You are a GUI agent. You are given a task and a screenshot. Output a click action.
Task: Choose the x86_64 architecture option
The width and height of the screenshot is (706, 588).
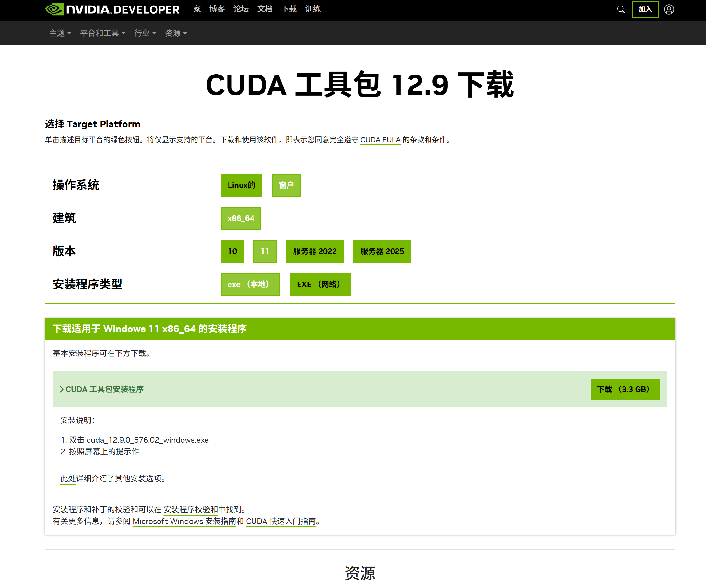241,218
